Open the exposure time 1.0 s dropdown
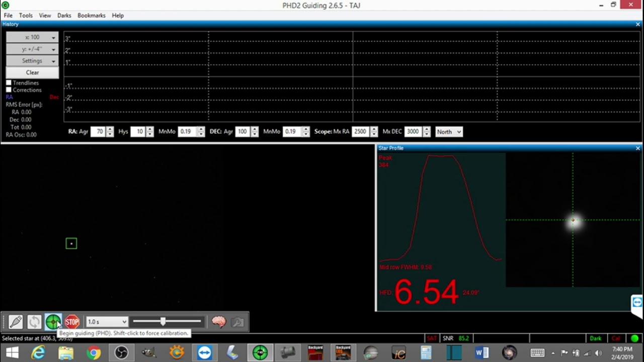This screenshot has width=644, height=362. pos(107,322)
